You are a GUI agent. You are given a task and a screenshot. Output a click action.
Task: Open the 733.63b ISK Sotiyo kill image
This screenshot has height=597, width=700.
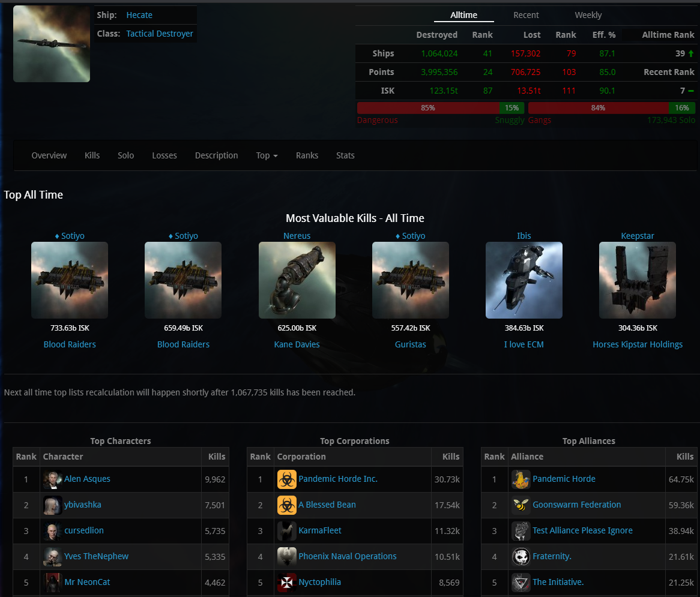70,280
